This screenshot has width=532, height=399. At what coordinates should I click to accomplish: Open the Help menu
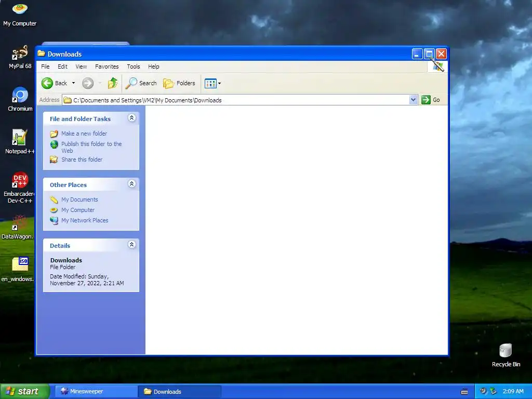click(x=153, y=66)
